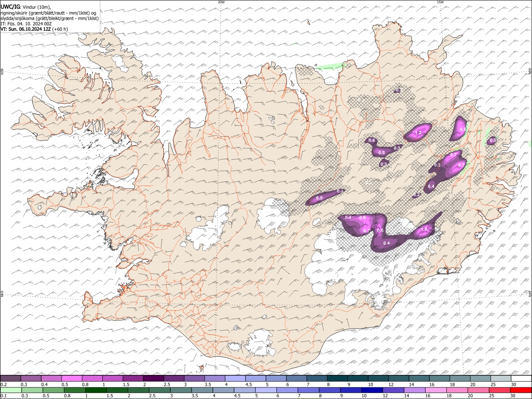The height and width of the screenshot is (399, 532).
Task: Click the slate blue 7 swatch in upper legend
Action: pos(317,379)
